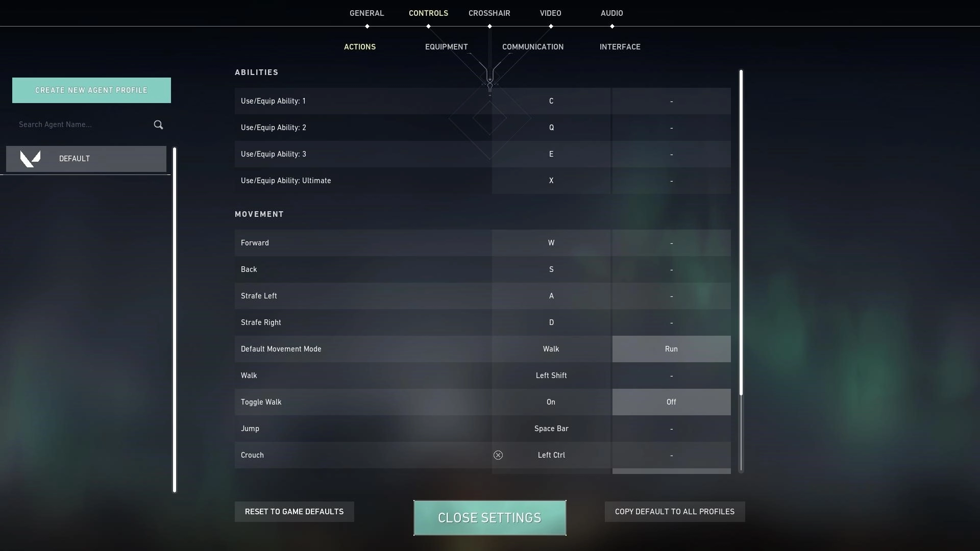Expand the EQUIPMENT controls sub-tab
Screen dimensions: 980x551
point(446,46)
